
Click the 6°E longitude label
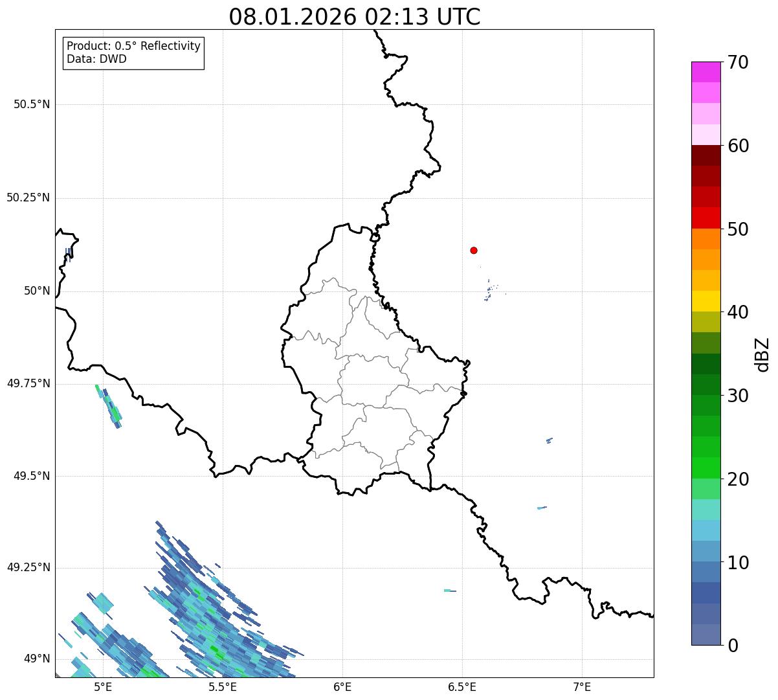pos(342,686)
